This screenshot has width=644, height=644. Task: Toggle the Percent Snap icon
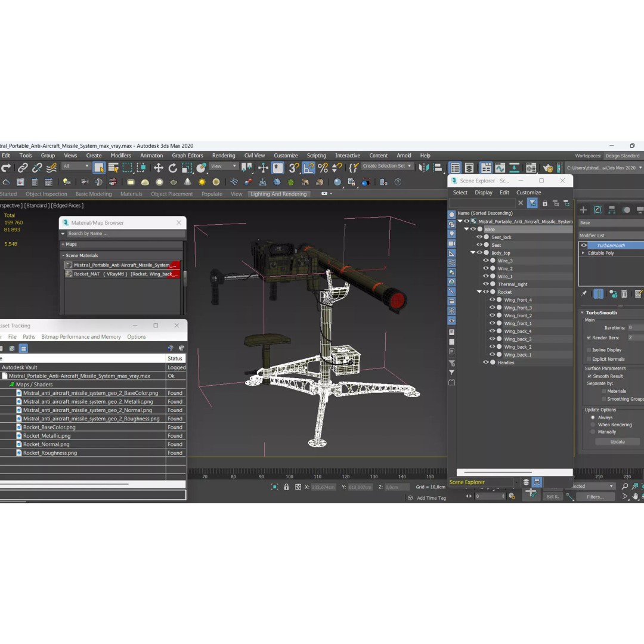[x=323, y=168]
